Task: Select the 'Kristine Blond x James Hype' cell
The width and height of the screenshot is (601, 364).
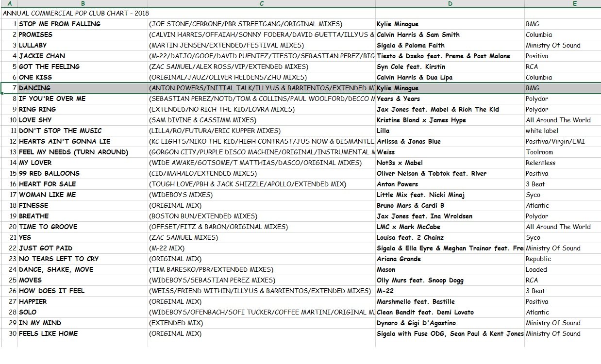Action: (x=450, y=120)
